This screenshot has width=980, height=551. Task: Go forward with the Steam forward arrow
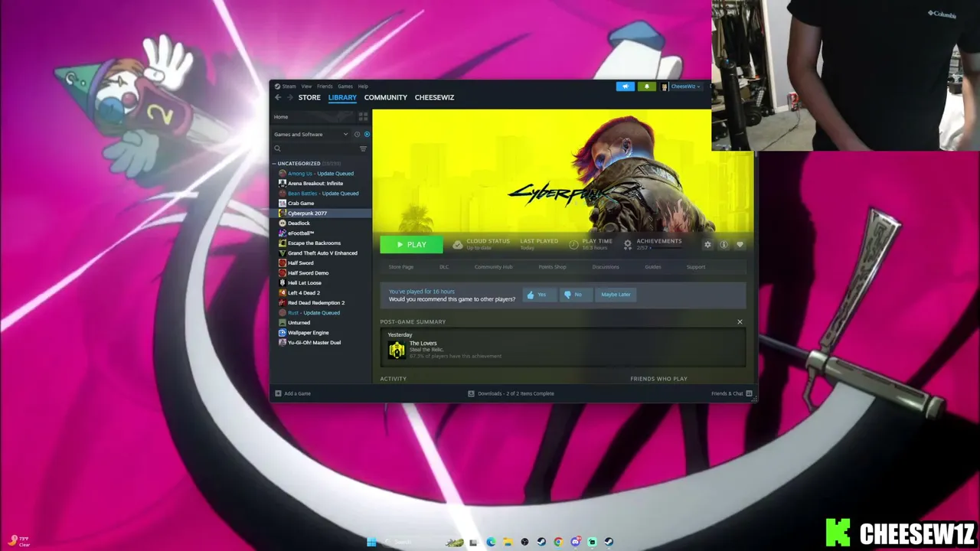pyautogui.click(x=289, y=97)
